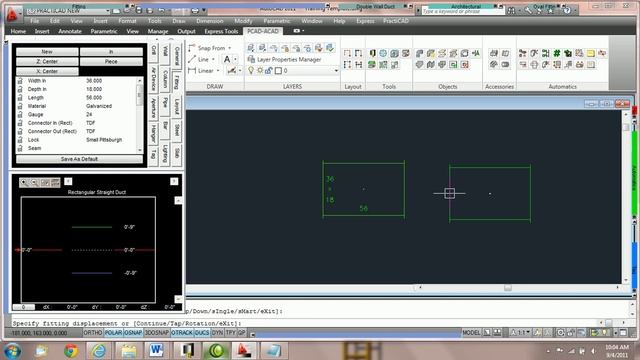640x360 pixels.
Task: Toggle OTRACK in status bar
Action: (x=182, y=333)
